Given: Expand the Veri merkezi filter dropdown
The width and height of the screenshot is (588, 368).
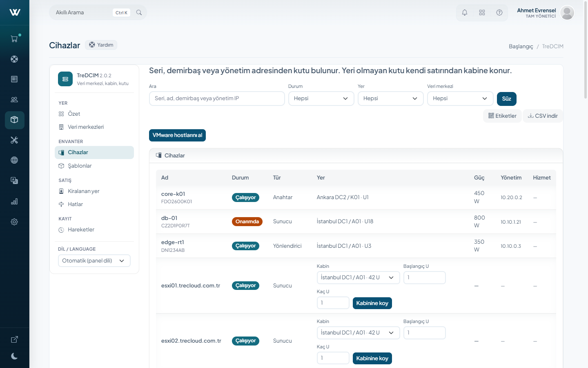Looking at the screenshot, I should click(460, 99).
